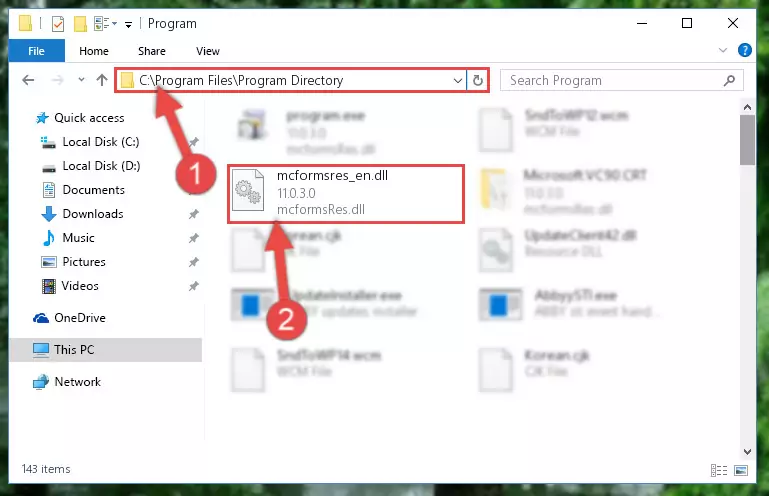
Task: Click the Pictures icon in sidebar
Action: tap(49, 262)
